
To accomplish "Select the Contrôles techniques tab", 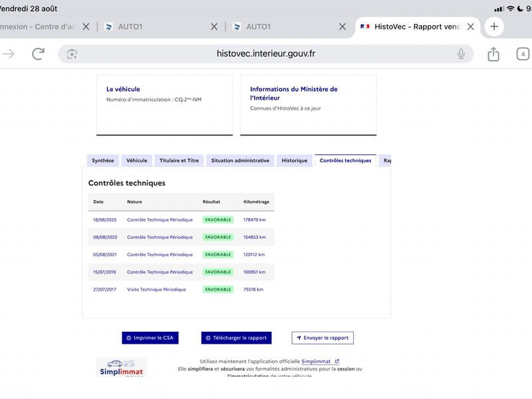I will tap(345, 160).
